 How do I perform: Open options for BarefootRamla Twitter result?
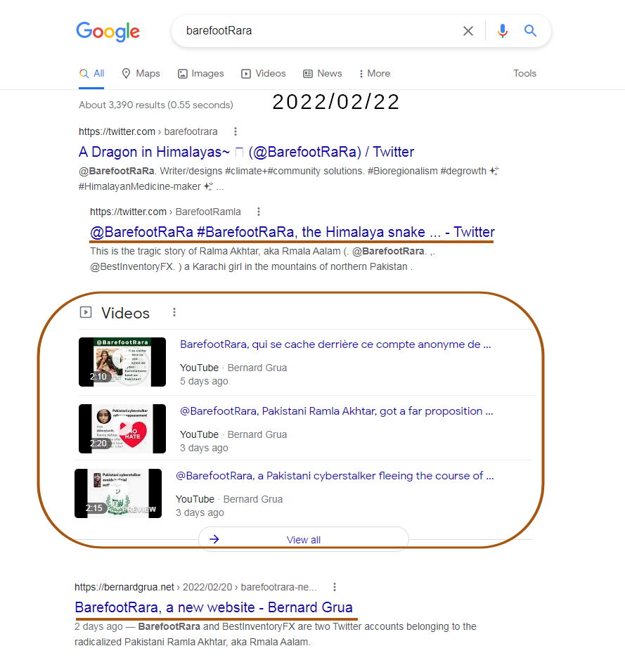[x=259, y=212]
